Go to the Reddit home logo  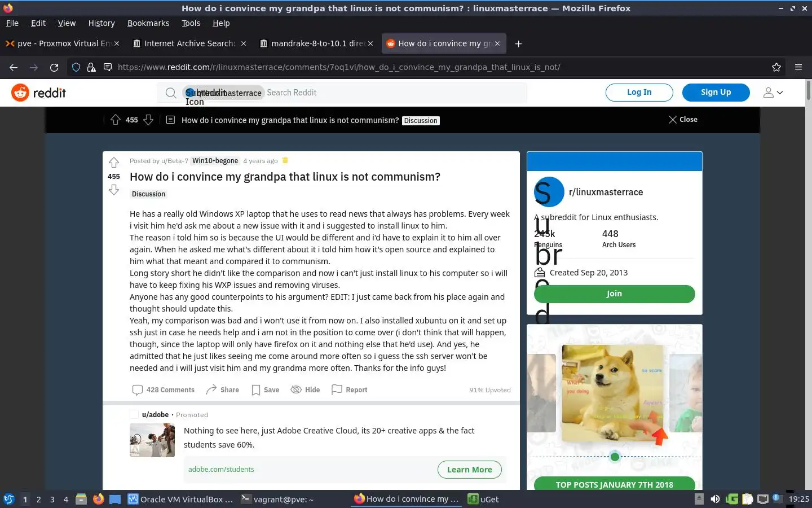[x=39, y=93]
